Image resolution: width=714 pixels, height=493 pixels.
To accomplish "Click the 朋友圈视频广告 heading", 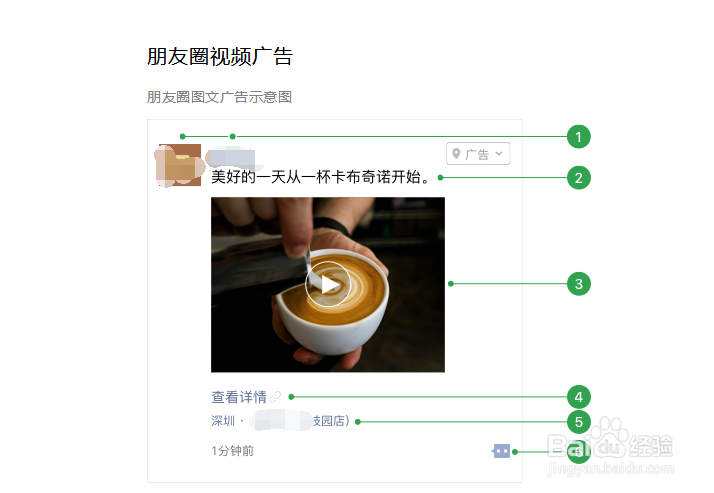I will 219,57.
